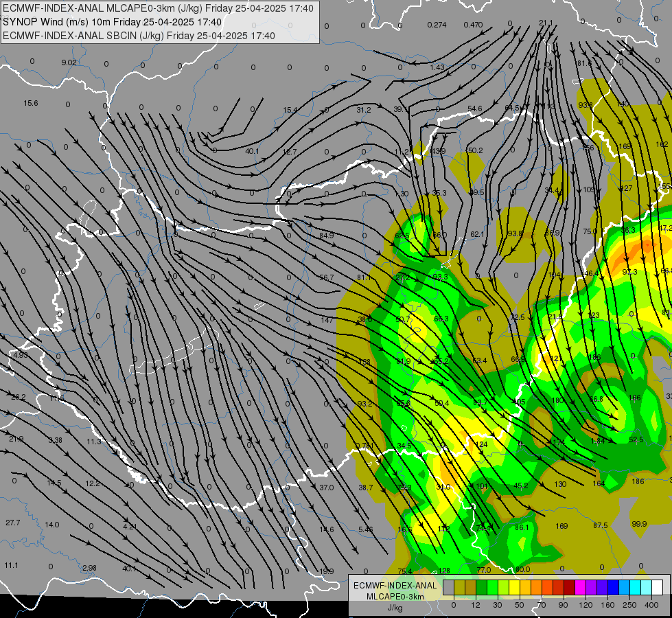Click the ECMWF-INDEX-ANAL legend caption
The height and width of the screenshot is (618, 672).
[x=395, y=586]
